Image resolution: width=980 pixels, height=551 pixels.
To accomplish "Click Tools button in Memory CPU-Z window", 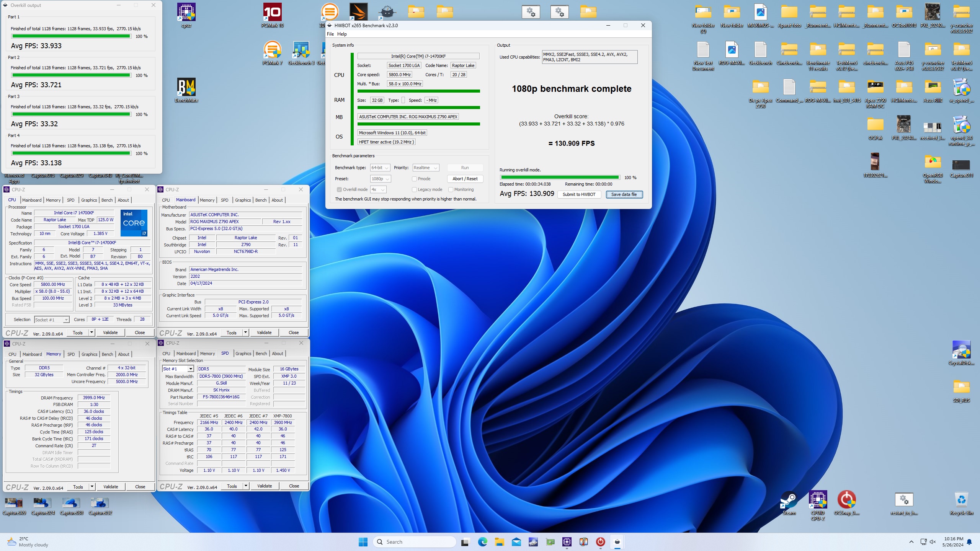I will pyautogui.click(x=78, y=487).
